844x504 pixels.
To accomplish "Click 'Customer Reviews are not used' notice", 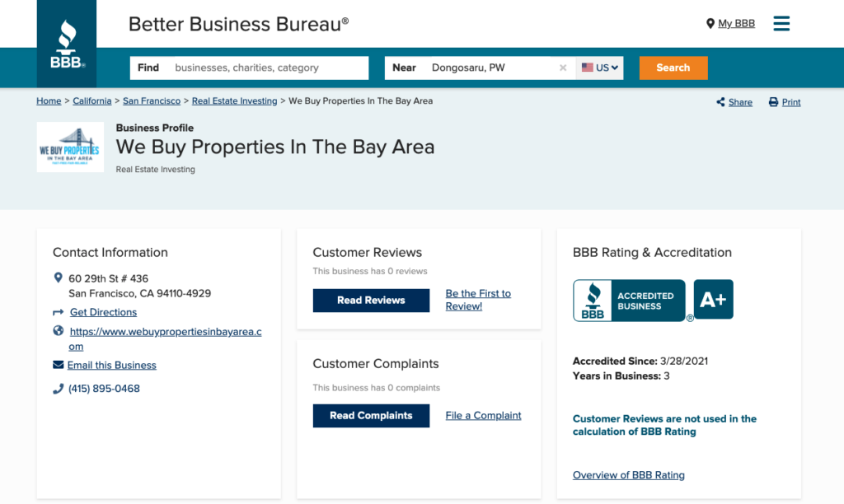I will tap(665, 425).
